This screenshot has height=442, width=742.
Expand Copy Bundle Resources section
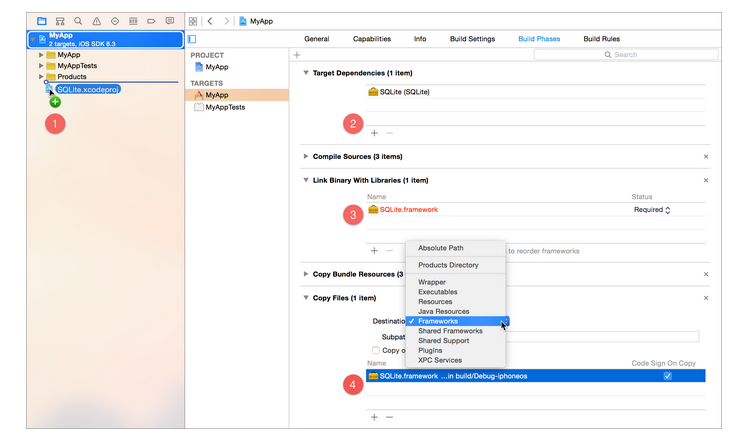pos(306,274)
